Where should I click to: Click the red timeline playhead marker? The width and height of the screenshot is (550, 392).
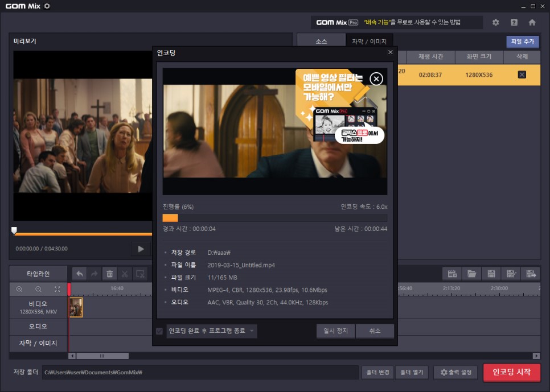[x=69, y=289]
